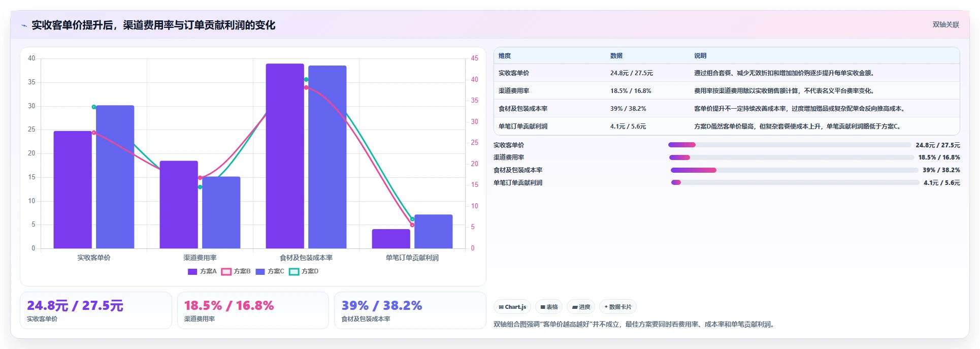Select table cell 24.8元 / 27.5元

632,73
